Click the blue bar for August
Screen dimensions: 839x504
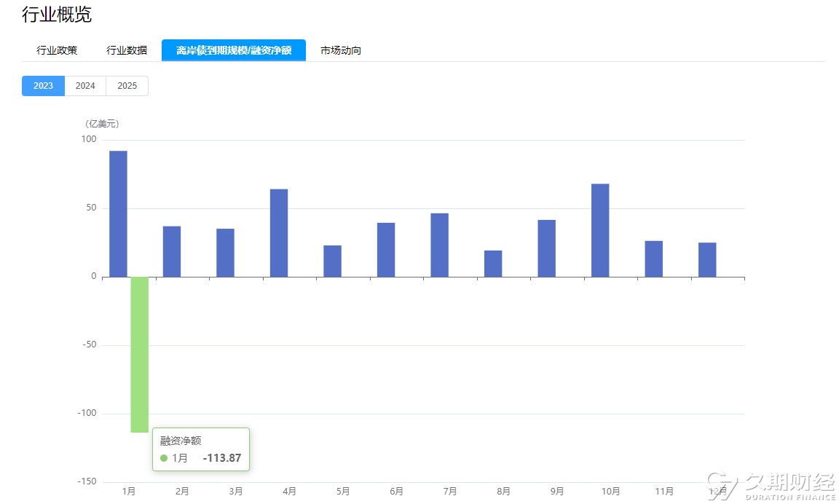click(493, 264)
